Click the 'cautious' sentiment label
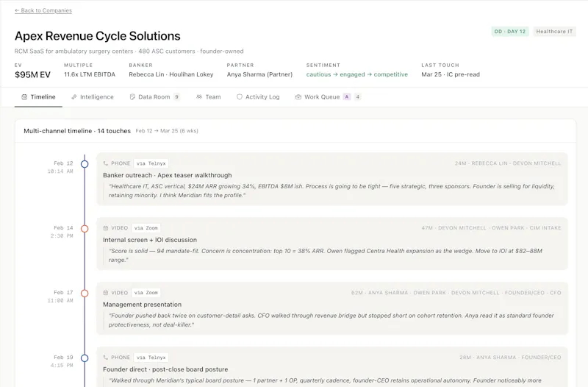Viewport: 588px width, 387px height. pyautogui.click(x=318, y=74)
